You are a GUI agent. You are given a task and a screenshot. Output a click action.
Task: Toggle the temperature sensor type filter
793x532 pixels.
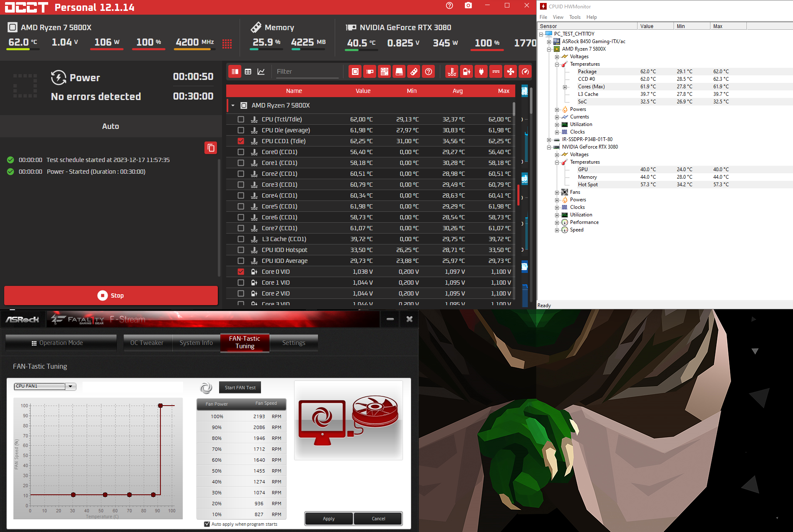452,72
